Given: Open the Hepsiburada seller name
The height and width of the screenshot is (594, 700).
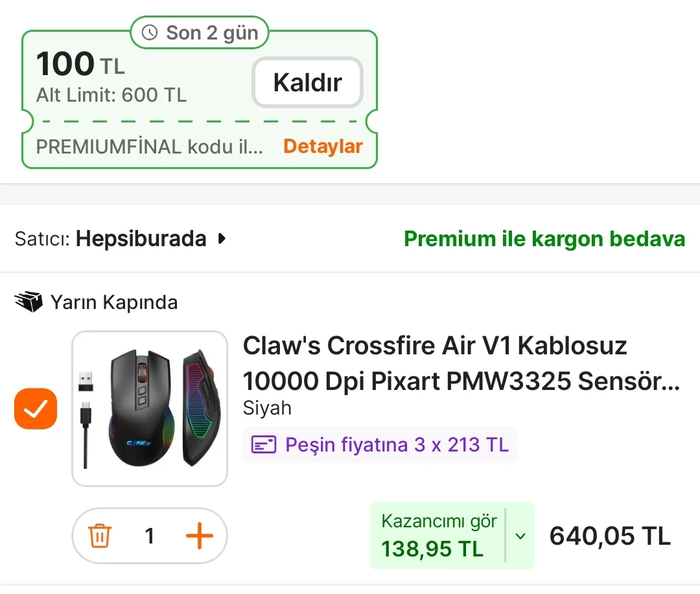Looking at the screenshot, I should (141, 239).
